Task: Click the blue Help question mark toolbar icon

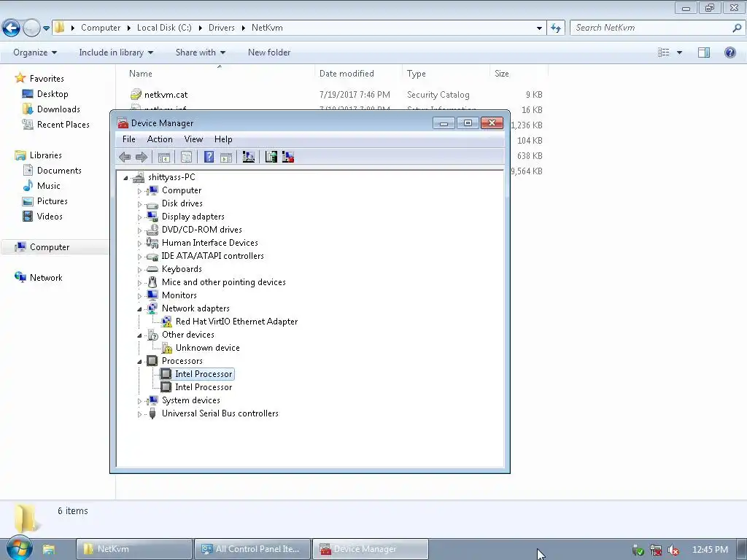Action: 209,157
